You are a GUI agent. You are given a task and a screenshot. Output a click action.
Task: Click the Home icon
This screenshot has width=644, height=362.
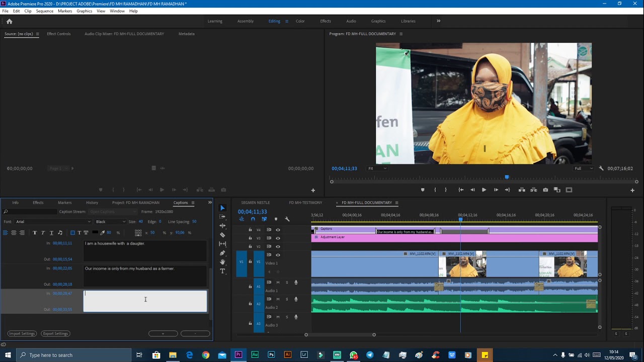coord(9,21)
